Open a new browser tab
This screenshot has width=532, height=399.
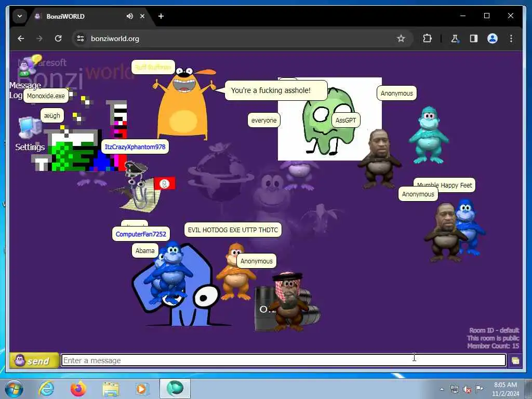161,16
